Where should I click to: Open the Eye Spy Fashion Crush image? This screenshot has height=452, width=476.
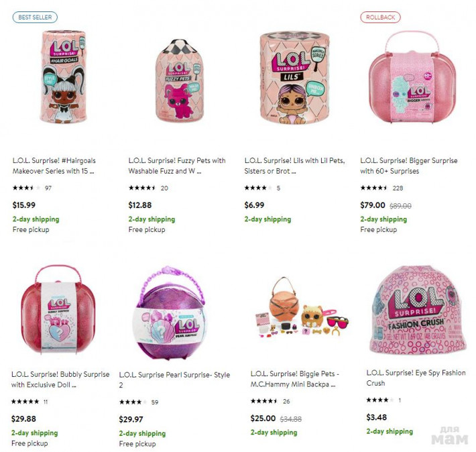417,310
